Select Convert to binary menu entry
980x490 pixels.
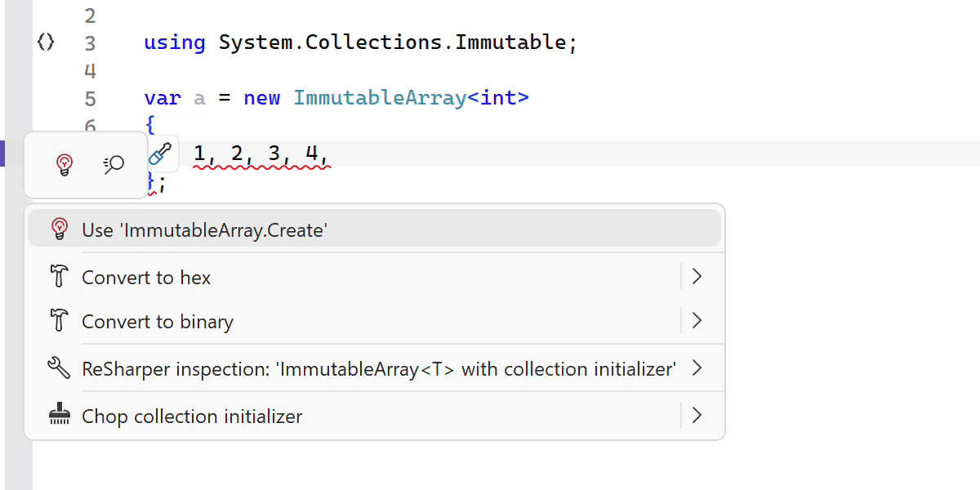coord(158,322)
